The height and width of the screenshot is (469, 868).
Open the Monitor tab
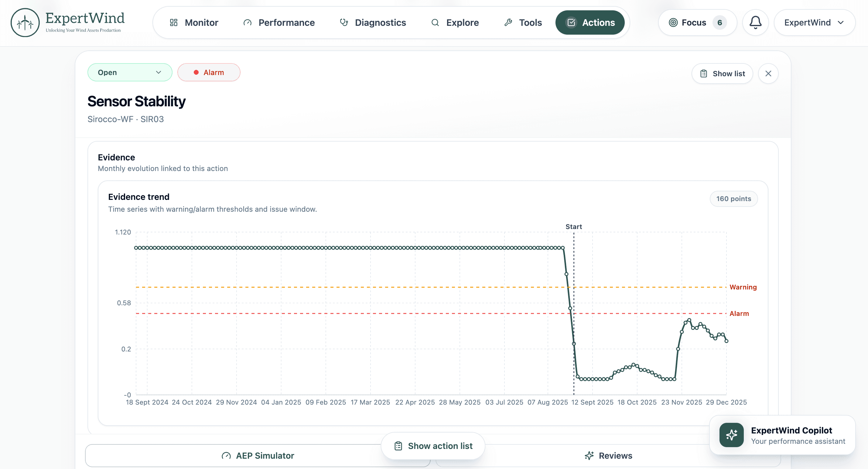point(194,22)
